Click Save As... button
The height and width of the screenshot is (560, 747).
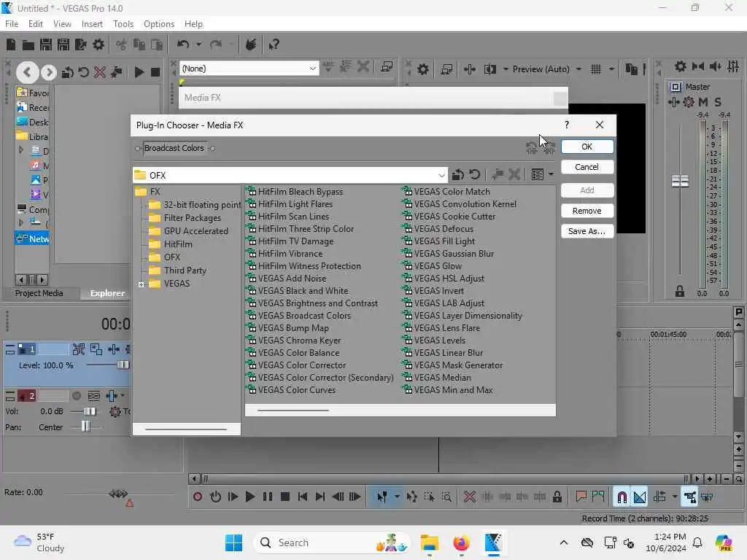click(x=587, y=231)
